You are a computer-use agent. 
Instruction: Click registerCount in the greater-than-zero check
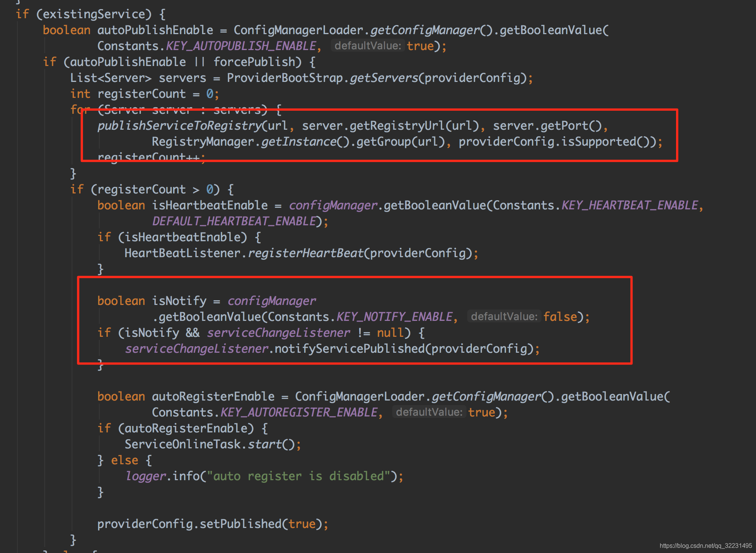click(x=142, y=189)
